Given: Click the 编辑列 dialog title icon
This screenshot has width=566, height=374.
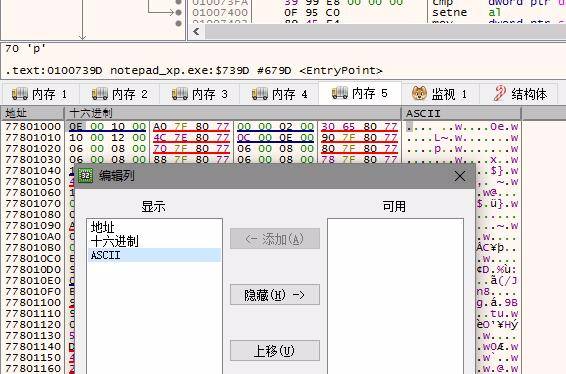Looking at the screenshot, I should tap(86, 175).
